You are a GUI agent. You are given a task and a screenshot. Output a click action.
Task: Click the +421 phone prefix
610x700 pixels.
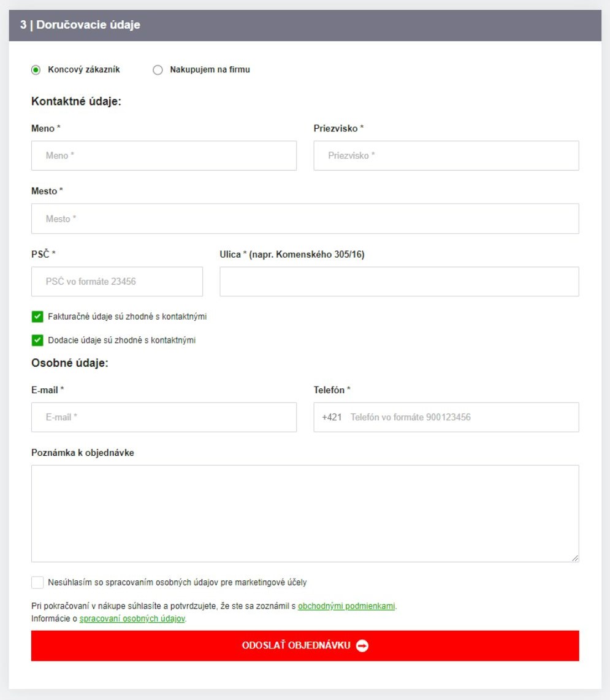pos(331,417)
